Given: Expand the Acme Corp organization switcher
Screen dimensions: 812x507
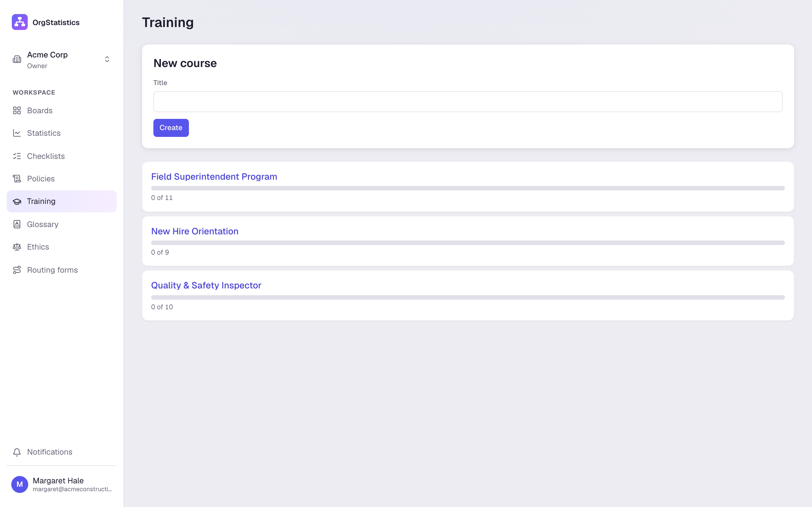Looking at the screenshot, I should point(62,60).
